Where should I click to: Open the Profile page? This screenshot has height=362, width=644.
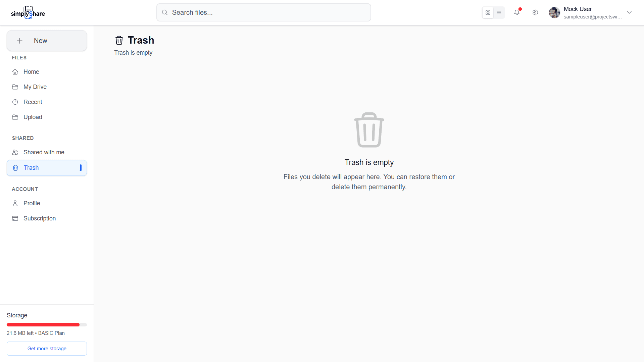coord(32,203)
